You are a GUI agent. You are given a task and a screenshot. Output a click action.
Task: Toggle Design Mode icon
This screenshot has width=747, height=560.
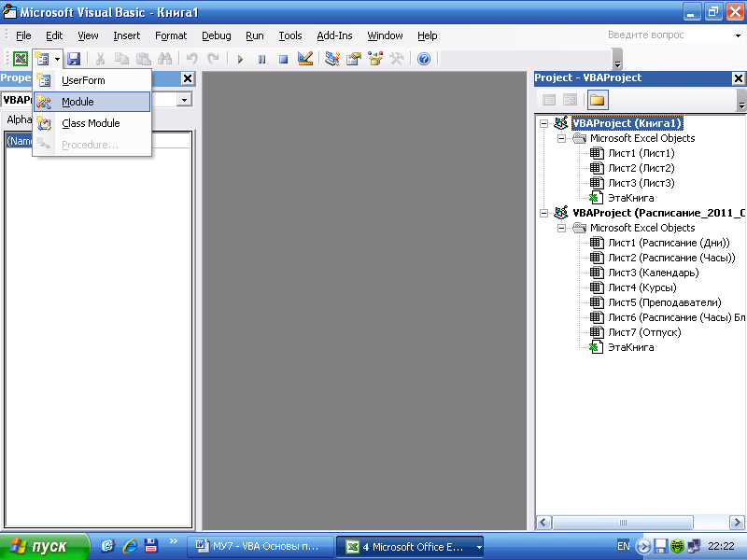(x=305, y=59)
